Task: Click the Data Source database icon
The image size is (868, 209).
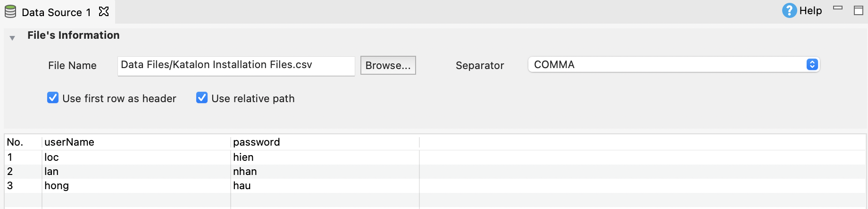Action: click(10, 12)
